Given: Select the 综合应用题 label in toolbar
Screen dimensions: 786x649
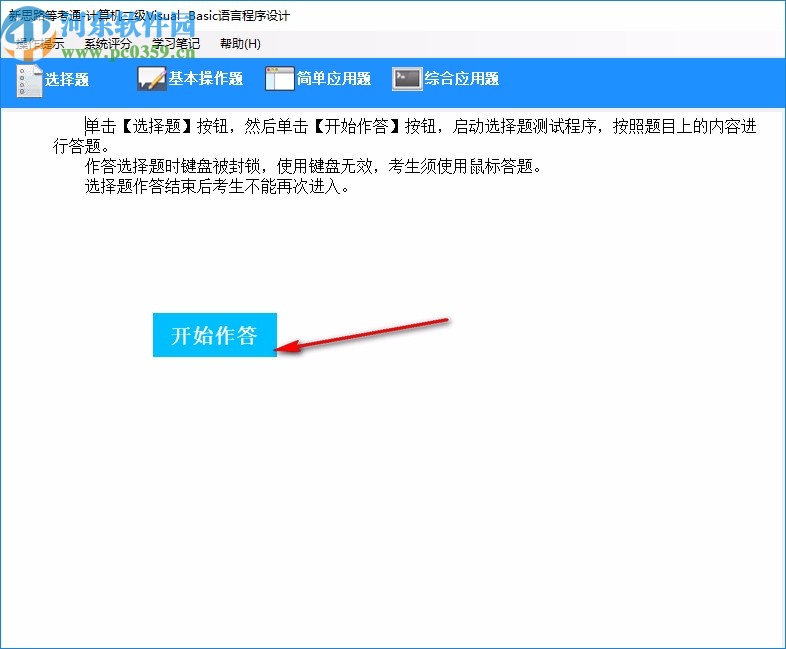Looking at the screenshot, I should 461,78.
